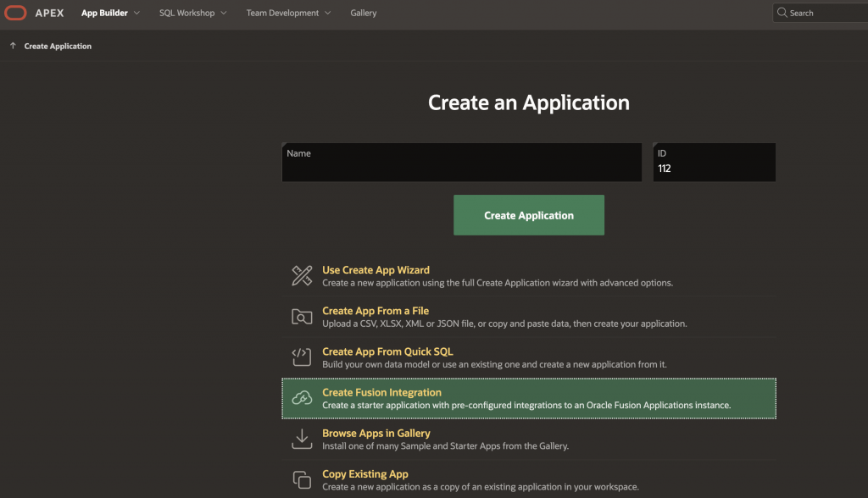The width and height of the screenshot is (868, 498).
Task: Click the Copy Existing App icon
Action: (302, 479)
